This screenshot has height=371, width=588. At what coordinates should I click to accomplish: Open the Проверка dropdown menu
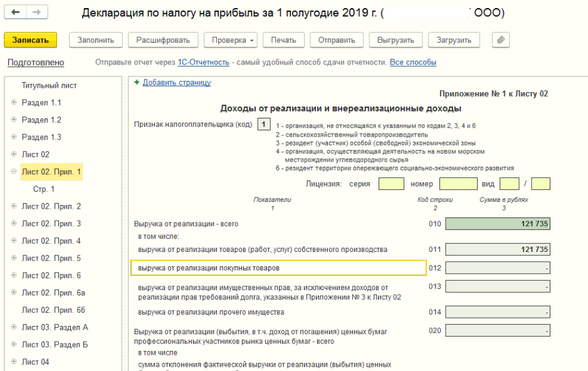[230, 40]
